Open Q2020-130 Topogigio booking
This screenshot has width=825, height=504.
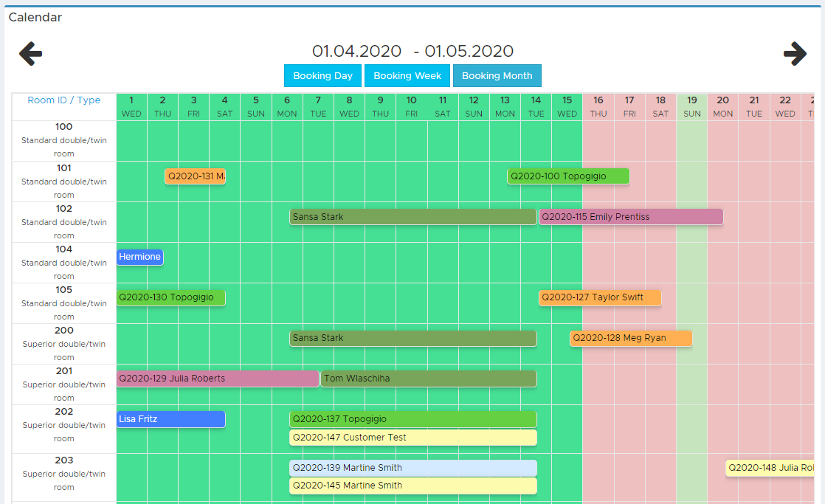tap(171, 297)
